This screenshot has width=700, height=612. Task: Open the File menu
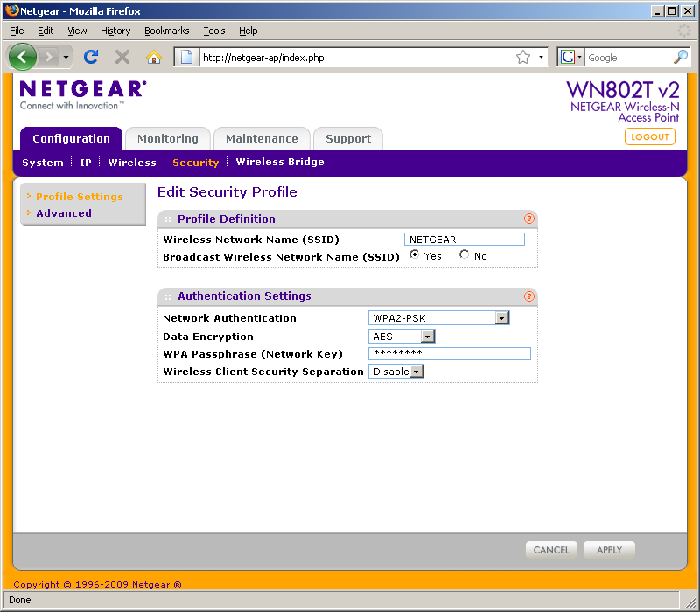[17, 31]
